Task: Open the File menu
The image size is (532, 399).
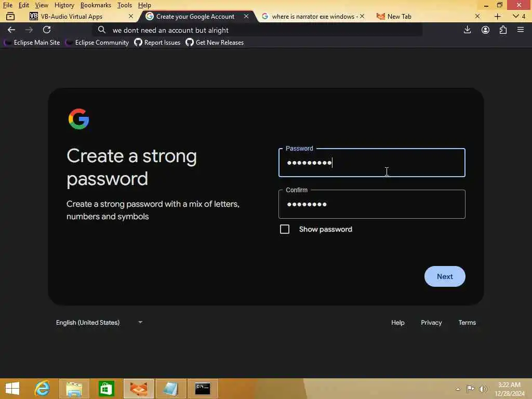Action: tap(7, 5)
